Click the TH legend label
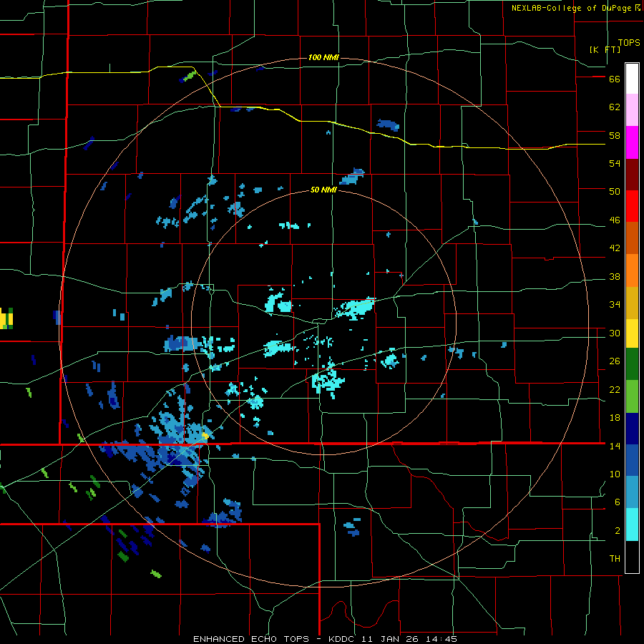 click(x=615, y=559)
